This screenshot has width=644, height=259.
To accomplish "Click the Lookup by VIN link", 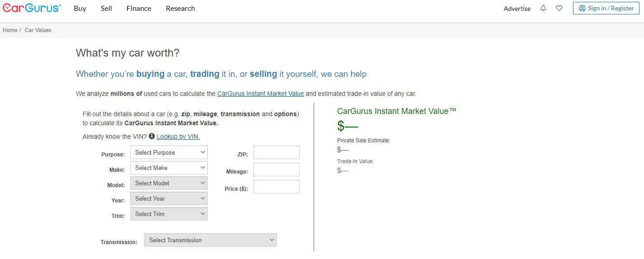I will pyautogui.click(x=178, y=137).
